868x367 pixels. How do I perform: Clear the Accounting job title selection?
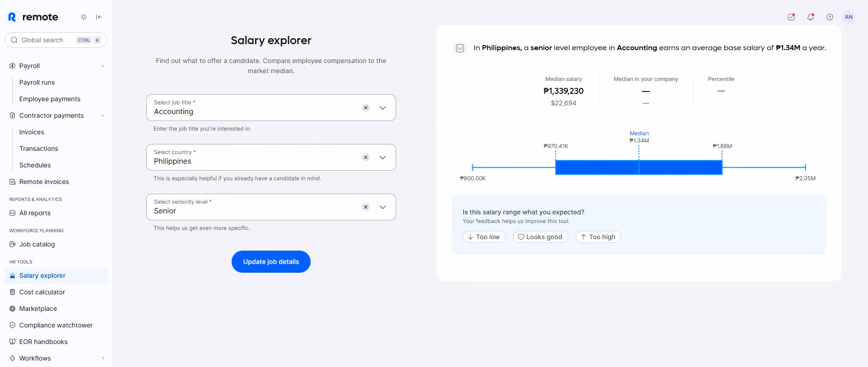coord(366,108)
